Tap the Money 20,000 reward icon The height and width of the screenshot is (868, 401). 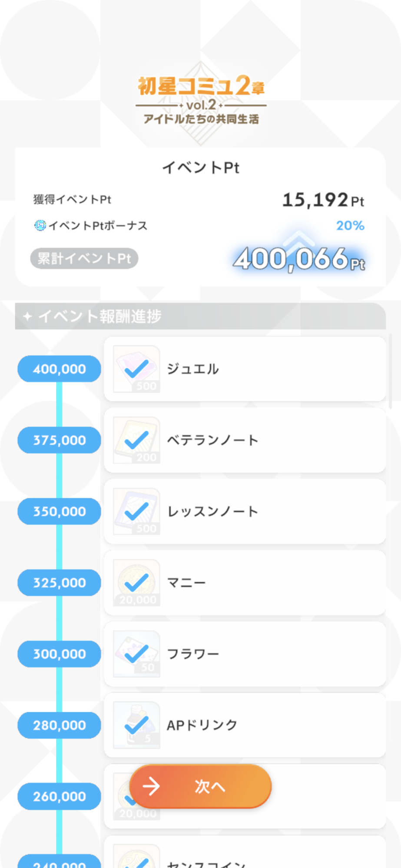136,582
